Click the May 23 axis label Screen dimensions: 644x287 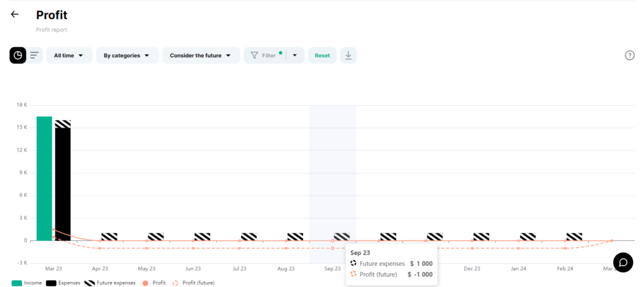pos(147,269)
